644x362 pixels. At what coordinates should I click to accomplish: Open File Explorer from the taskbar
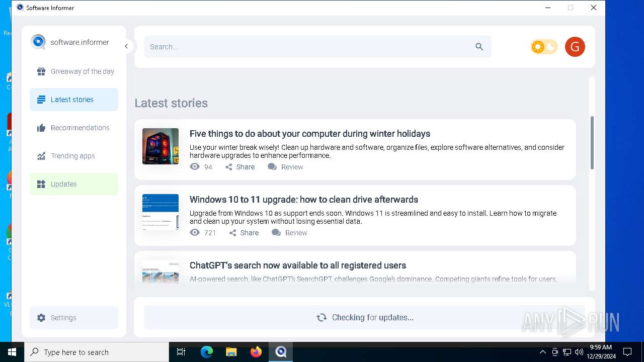tap(231, 352)
